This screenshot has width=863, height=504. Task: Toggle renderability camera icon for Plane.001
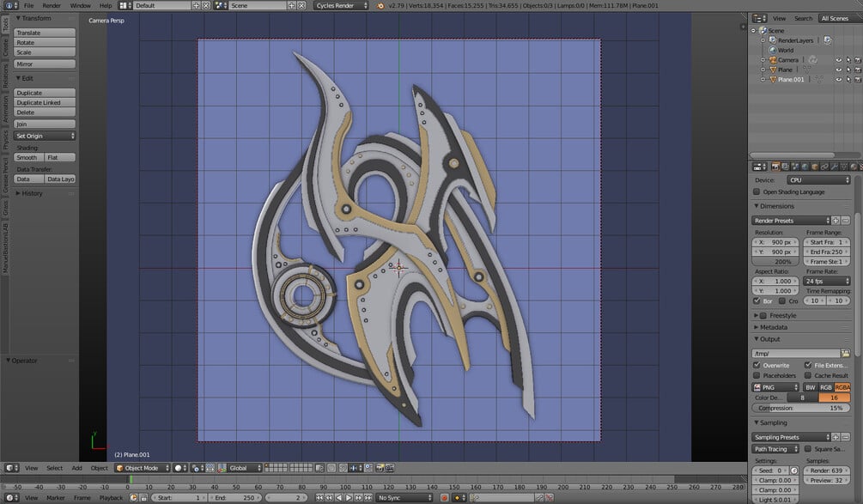[x=858, y=80]
